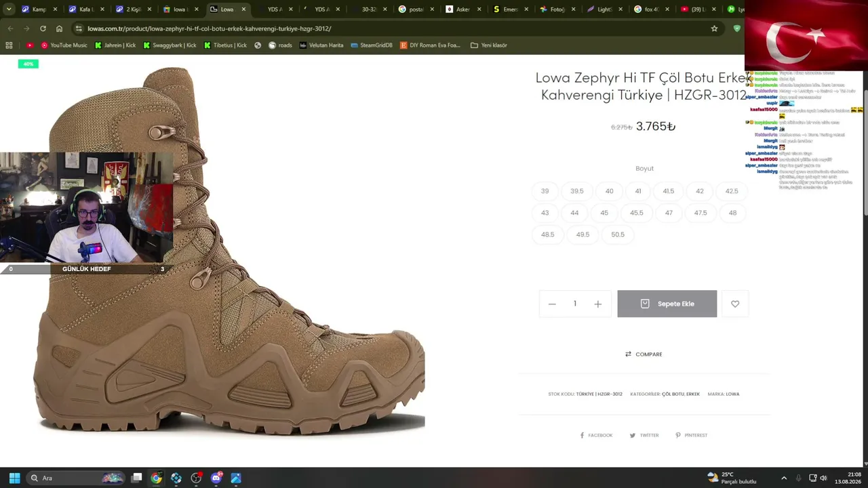The width and height of the screenshot is (868, 488).
Task: Switch to the fox 40 browser tab
Action: 651,9
